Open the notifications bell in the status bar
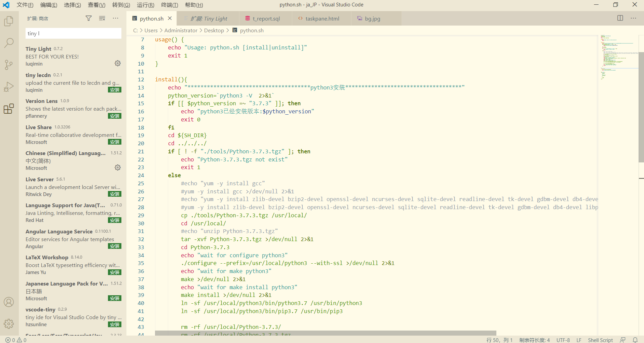The width and height of the screenshot is (644, 343). [x=635, y=340]
